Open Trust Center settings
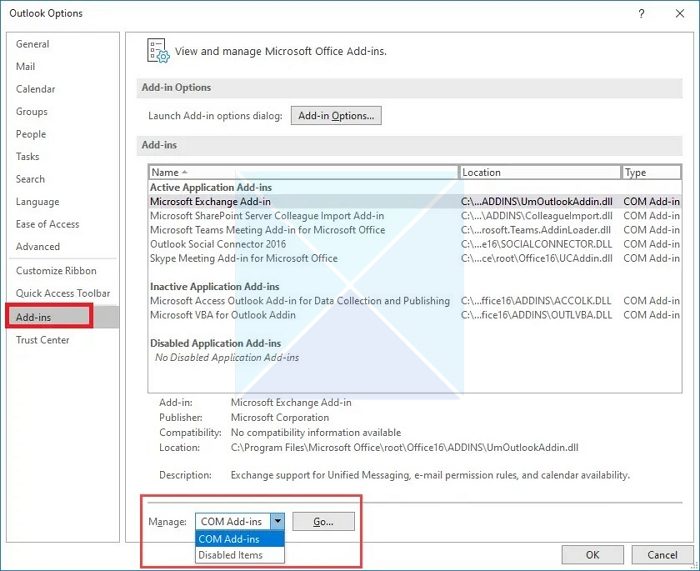This screenshot has width=700, height=571. pos(42,340)
